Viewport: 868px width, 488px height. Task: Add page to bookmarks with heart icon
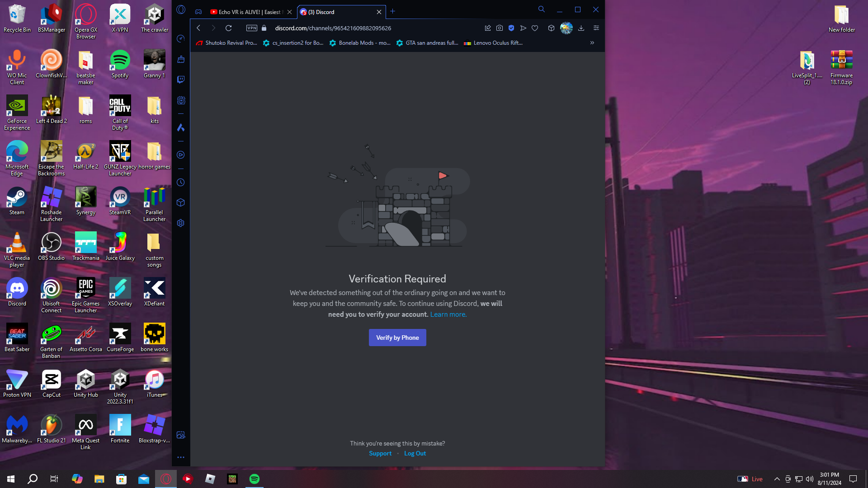click(x=535, y=28)
